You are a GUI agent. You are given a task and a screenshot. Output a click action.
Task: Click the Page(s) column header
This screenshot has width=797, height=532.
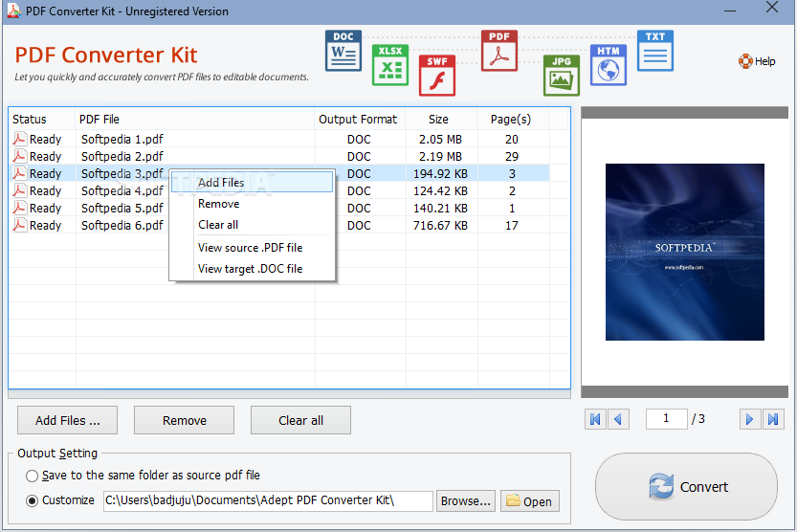pos(513,119)
